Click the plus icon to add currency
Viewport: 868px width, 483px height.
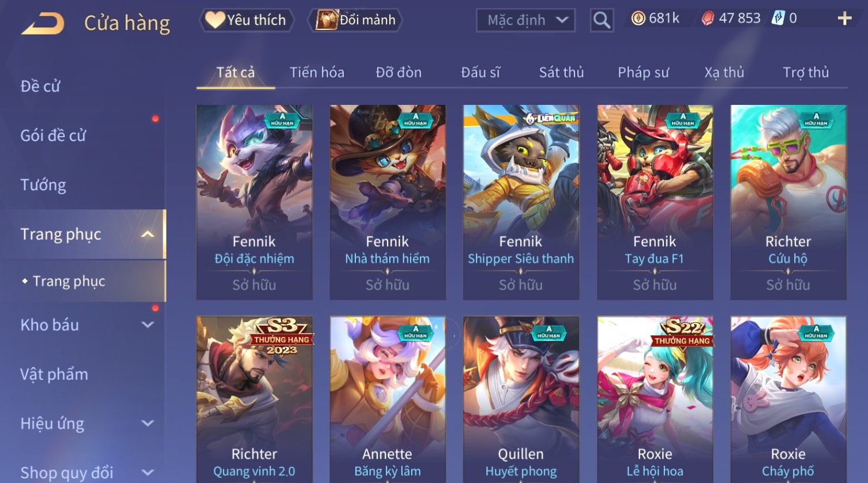tap(844, 19)
